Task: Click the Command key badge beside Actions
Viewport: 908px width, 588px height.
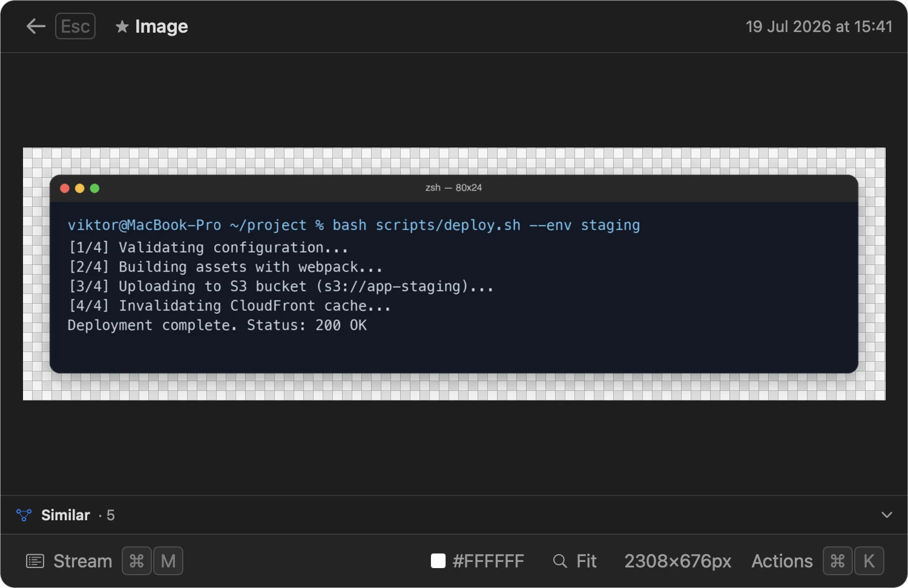Action: (x=838, y=561)
